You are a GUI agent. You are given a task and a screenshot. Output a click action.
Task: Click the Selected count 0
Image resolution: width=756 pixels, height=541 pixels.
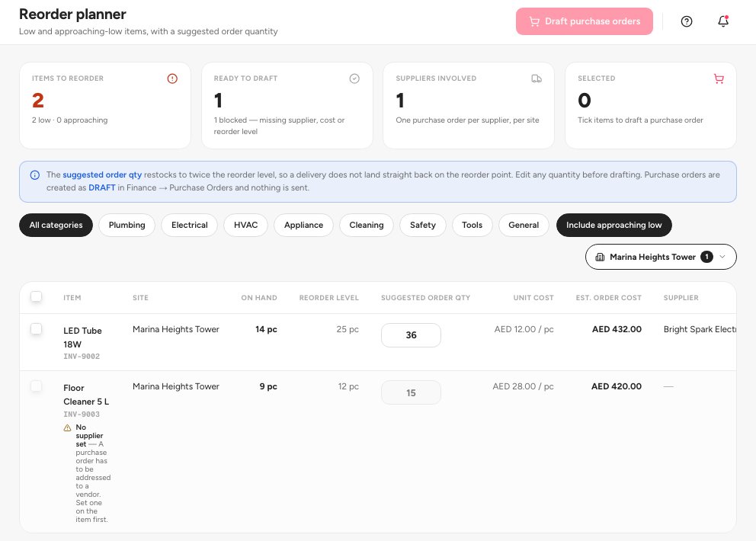click(585, 101)
